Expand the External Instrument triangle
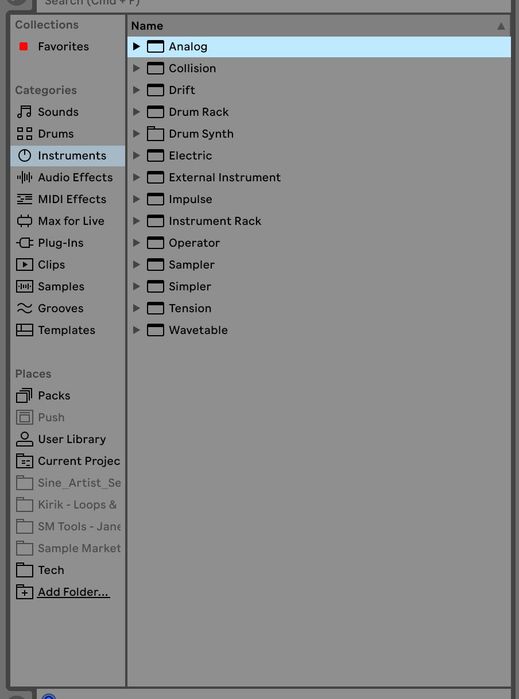 pyautogui.click(x=136, y=177)
